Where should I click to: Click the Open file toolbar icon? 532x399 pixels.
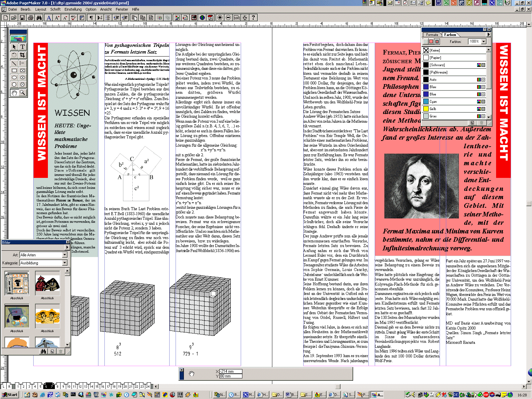coord(14,18)
